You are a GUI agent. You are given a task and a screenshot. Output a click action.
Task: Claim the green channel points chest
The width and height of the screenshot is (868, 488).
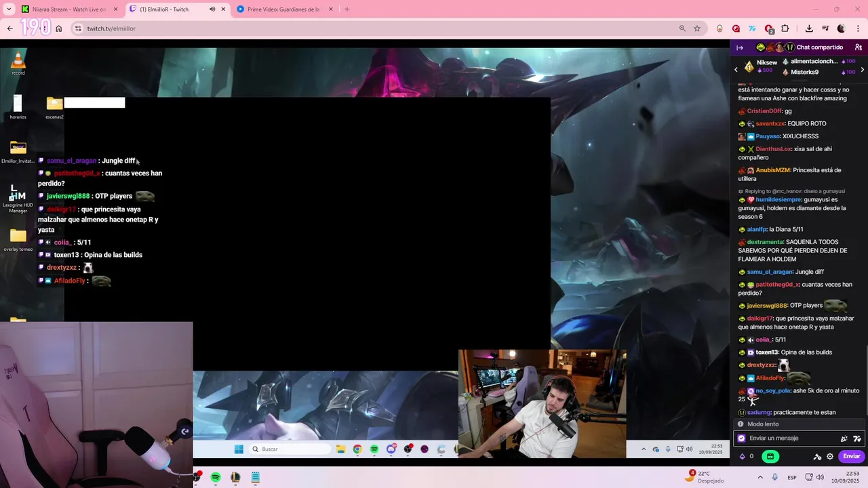(x=770, y=457)
